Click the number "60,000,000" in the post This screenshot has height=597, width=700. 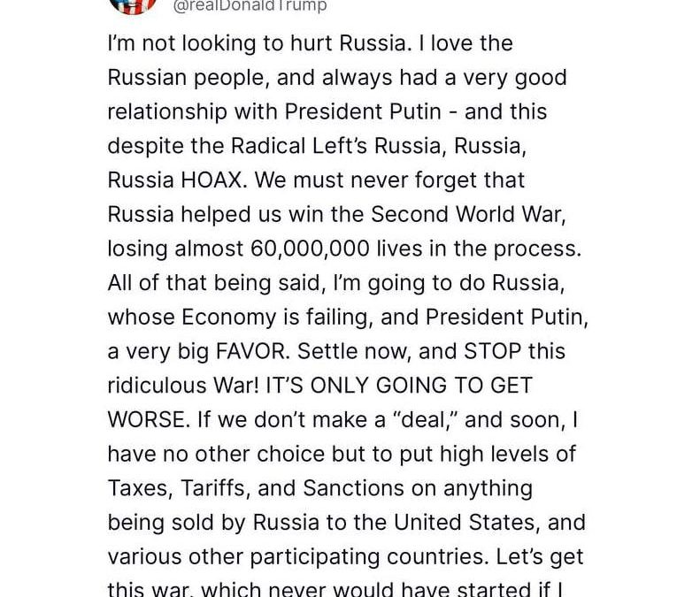pyautogui.click(x=310, y=249)
